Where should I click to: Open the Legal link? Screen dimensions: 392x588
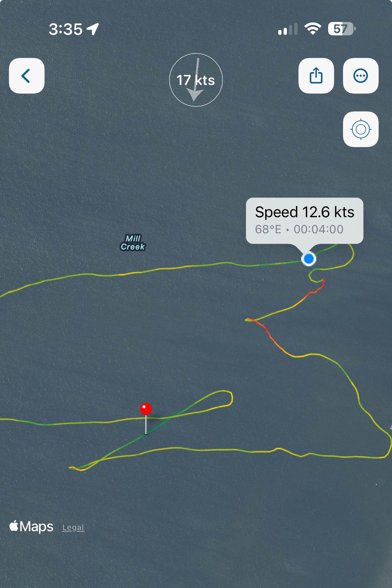coord(73,527)
